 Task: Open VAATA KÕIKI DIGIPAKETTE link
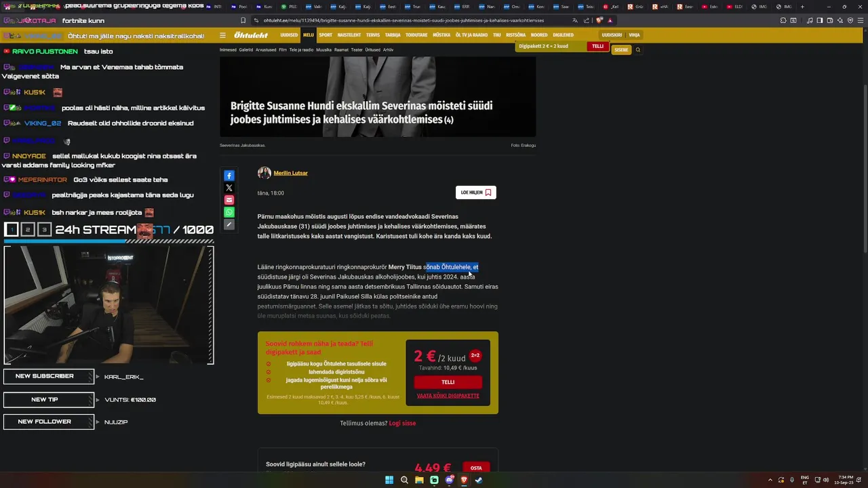[448, 396]
